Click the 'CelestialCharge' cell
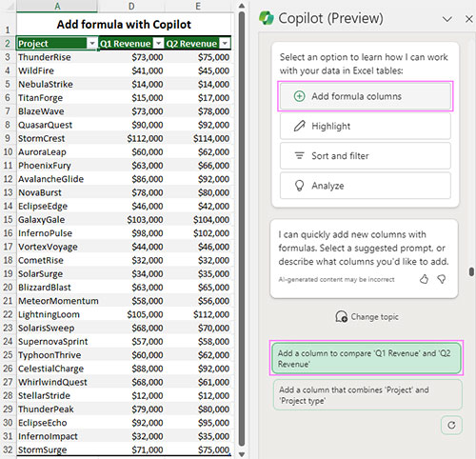This screenshot has width=476, height=459. click(57, 369)
